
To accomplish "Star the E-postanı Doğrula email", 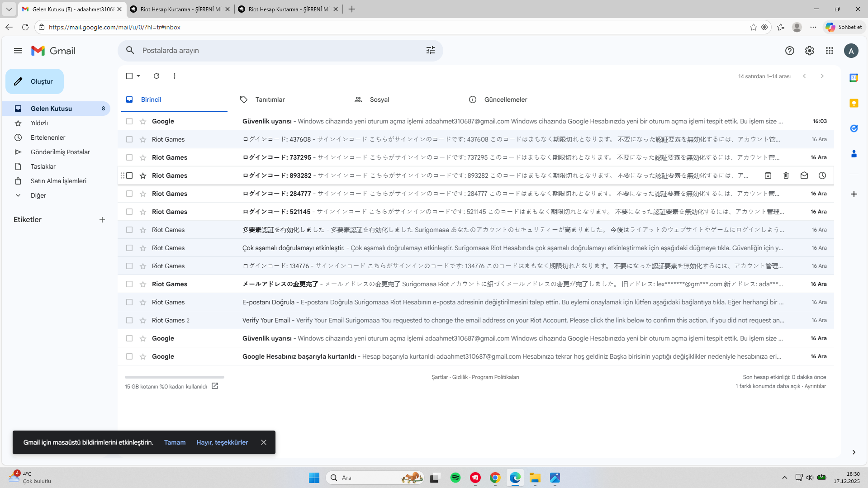I will point(143,302).
